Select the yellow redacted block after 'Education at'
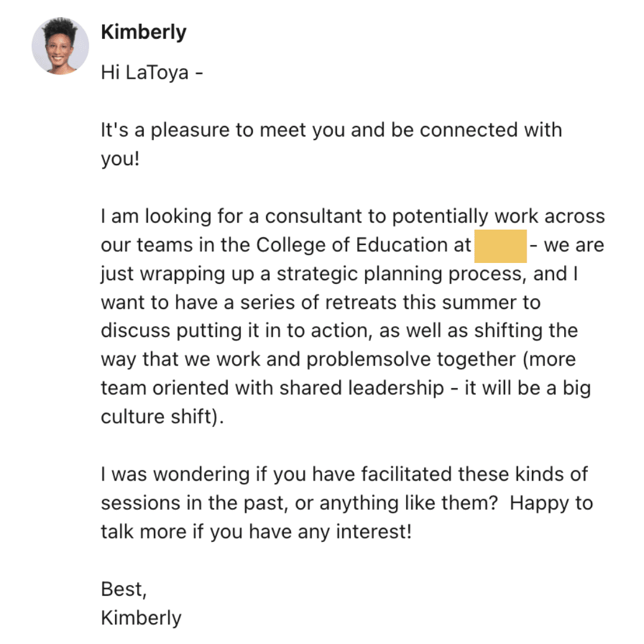 [500, 246]
